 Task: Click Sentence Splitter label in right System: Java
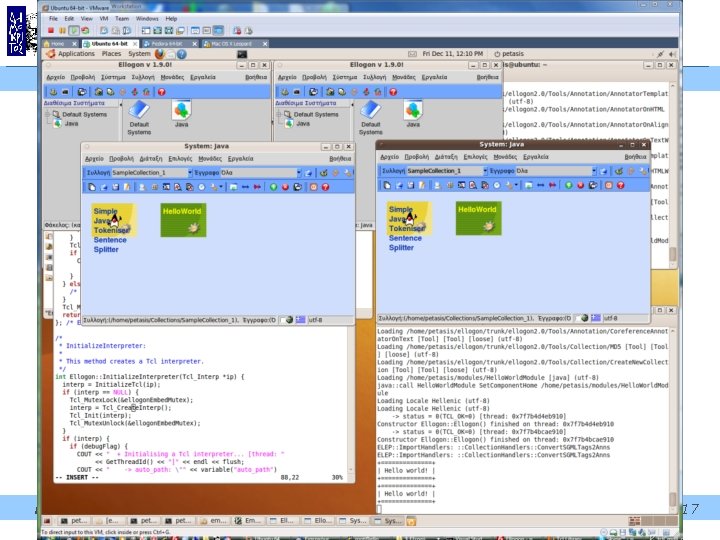(x=405, y=243)
